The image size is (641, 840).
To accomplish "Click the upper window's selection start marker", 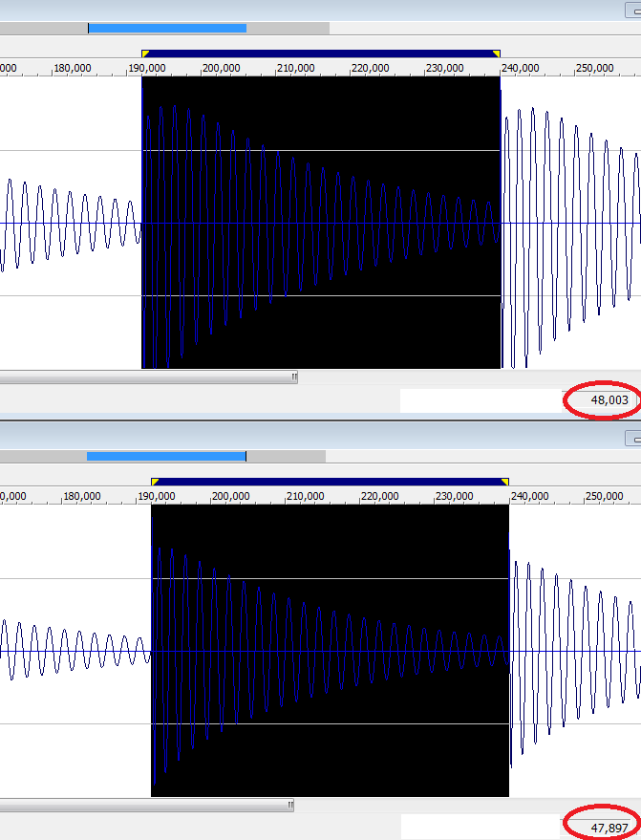I will (145, 54).
